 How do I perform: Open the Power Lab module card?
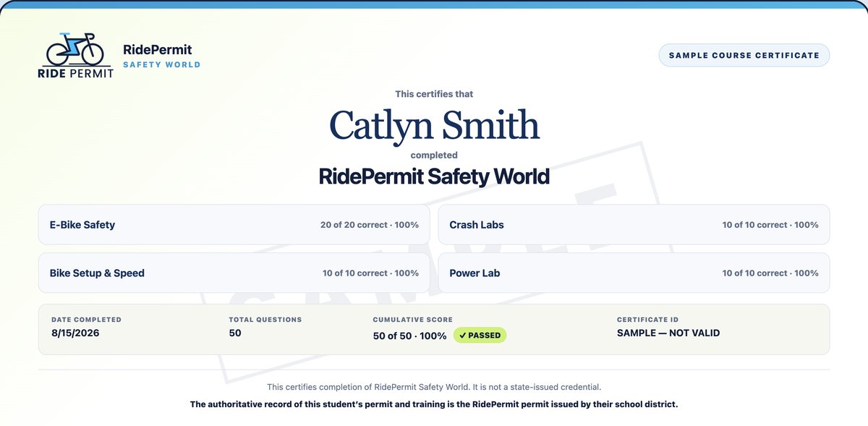634,273
